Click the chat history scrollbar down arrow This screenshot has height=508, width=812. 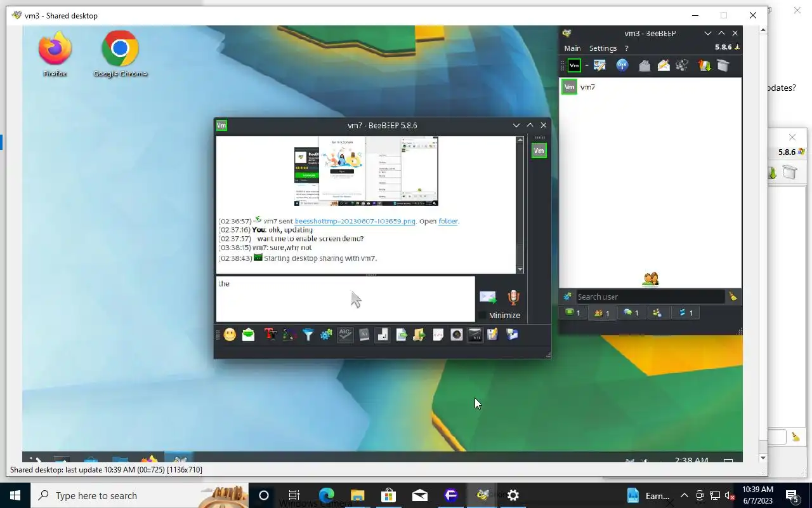click(520, 269)
